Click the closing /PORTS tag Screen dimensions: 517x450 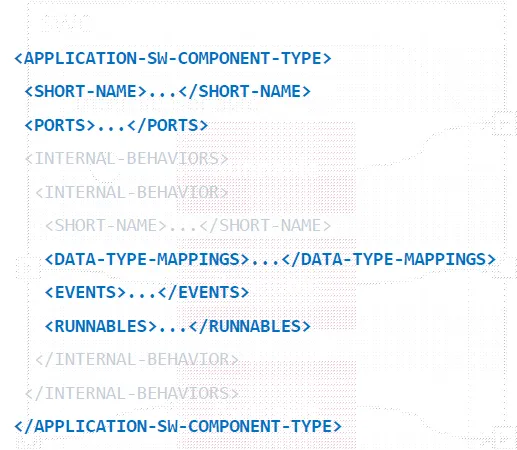(168, 125)
